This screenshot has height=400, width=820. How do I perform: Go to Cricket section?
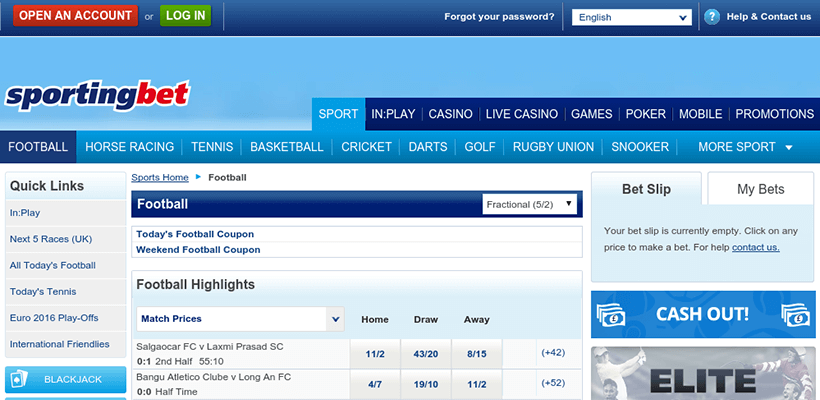coord(366,147)
